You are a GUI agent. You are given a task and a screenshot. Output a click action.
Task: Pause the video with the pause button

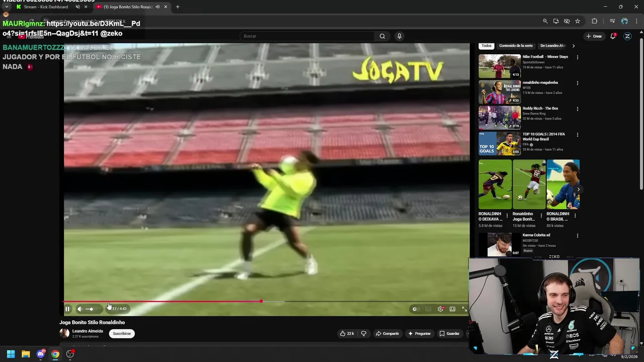[67, 309]
